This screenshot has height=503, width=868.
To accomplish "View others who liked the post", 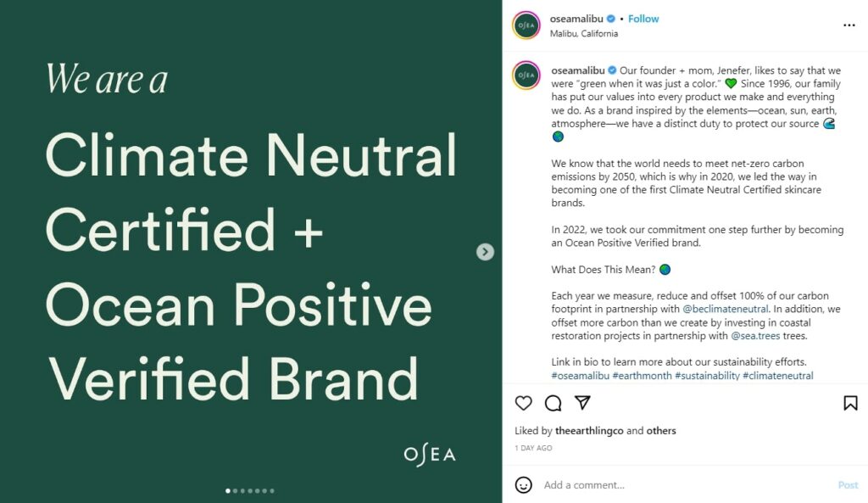I will (x=661, y=430).
